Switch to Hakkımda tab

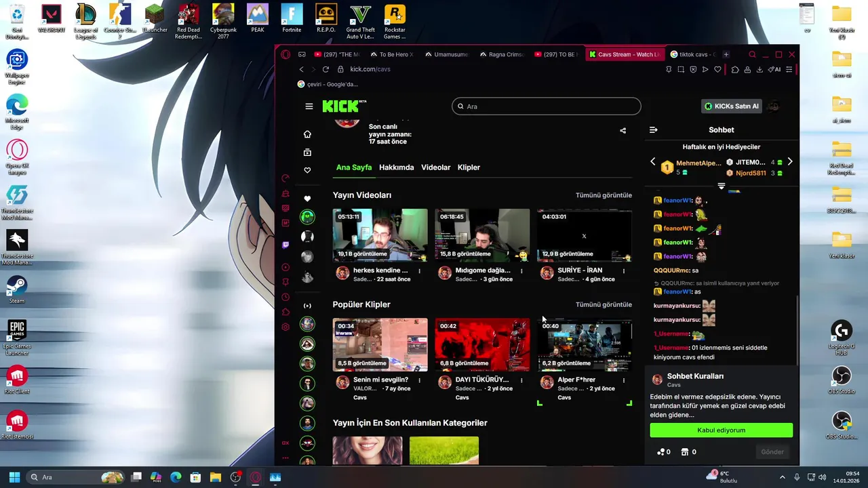pyautogui.click(x=396, y=167)
